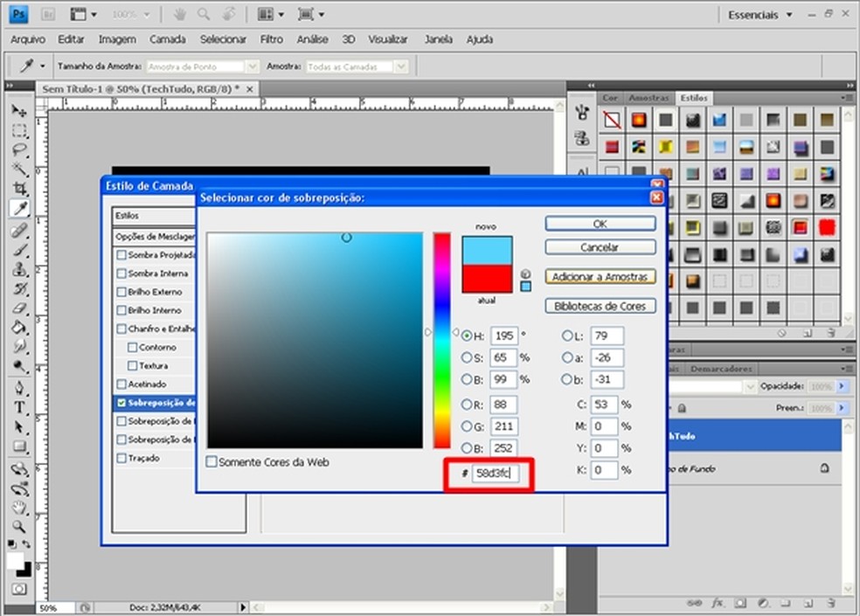Select the Horizontal Type tool
This screenshot has height=616, width=860.
coord(19,408)
